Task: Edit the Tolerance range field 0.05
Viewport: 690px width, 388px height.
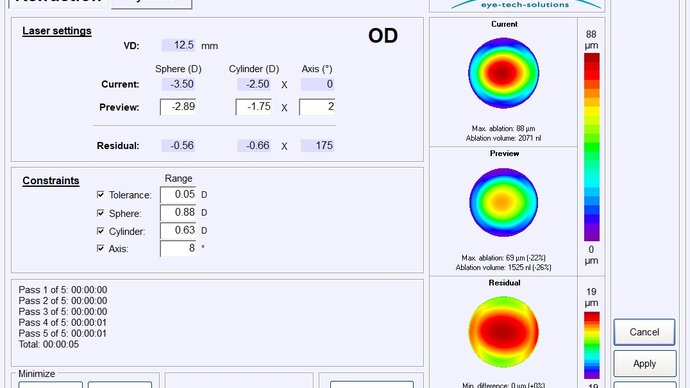Action: (178, 194)
